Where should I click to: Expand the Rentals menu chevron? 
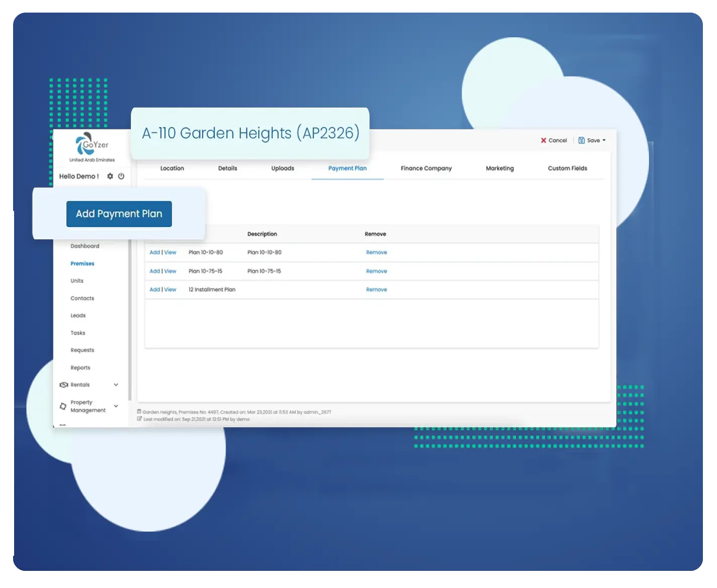click(116, 385)
